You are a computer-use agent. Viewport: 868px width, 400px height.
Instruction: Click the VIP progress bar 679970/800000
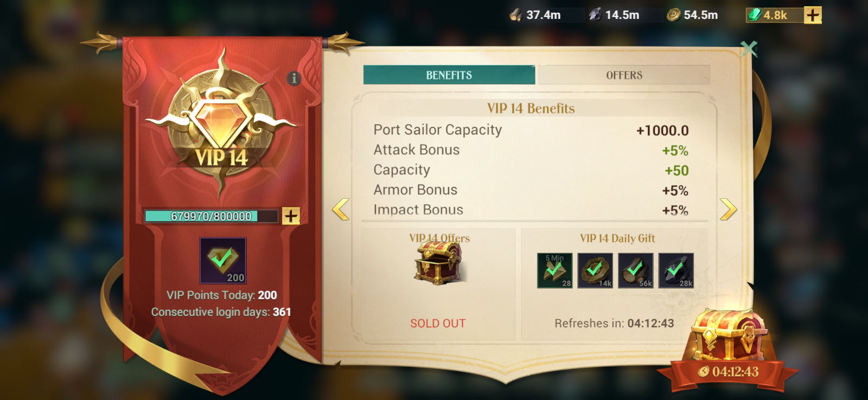point(211,216)
